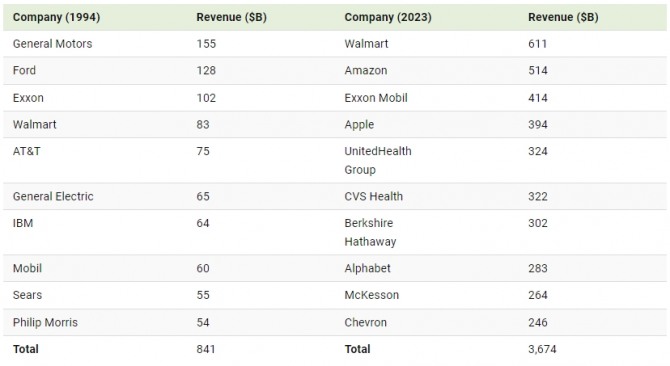
Task: Click the 1994 total value 841
Action: pos(206,349)
